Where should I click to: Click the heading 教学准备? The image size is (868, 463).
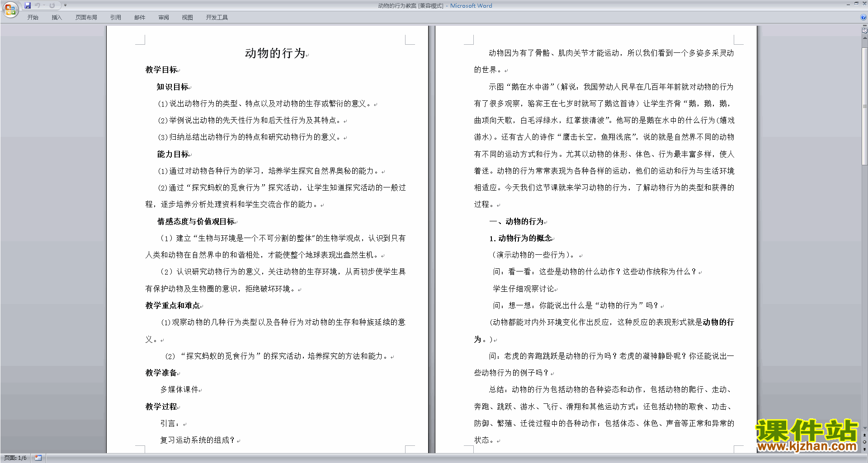tap(161, 373)
